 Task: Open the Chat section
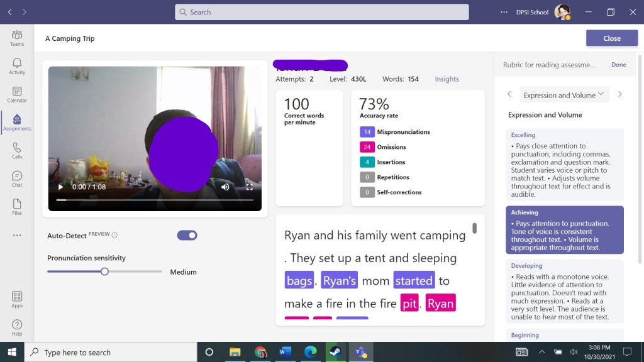pos(17,178)
